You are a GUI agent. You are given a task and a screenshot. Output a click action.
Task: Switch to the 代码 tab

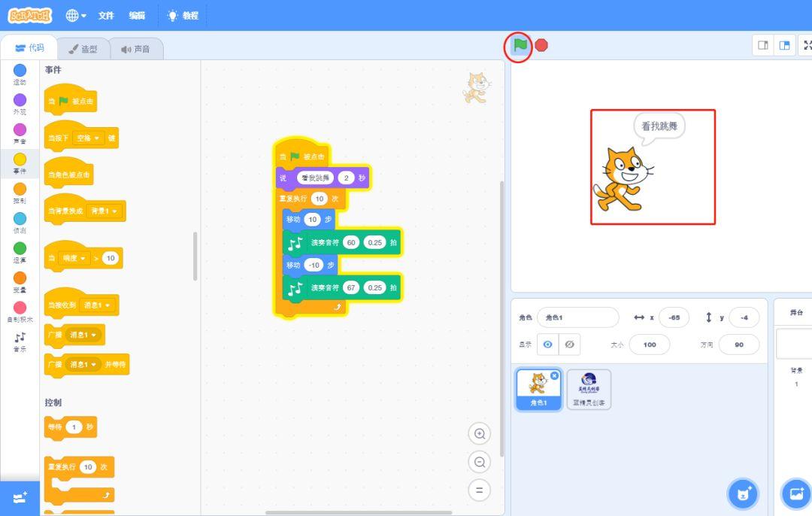point(29,48)
